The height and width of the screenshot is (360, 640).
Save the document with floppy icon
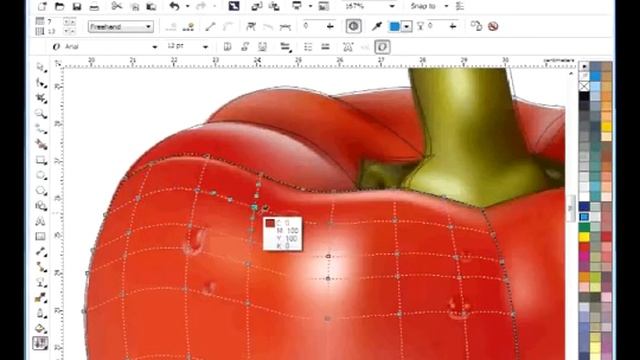point(77,6)
